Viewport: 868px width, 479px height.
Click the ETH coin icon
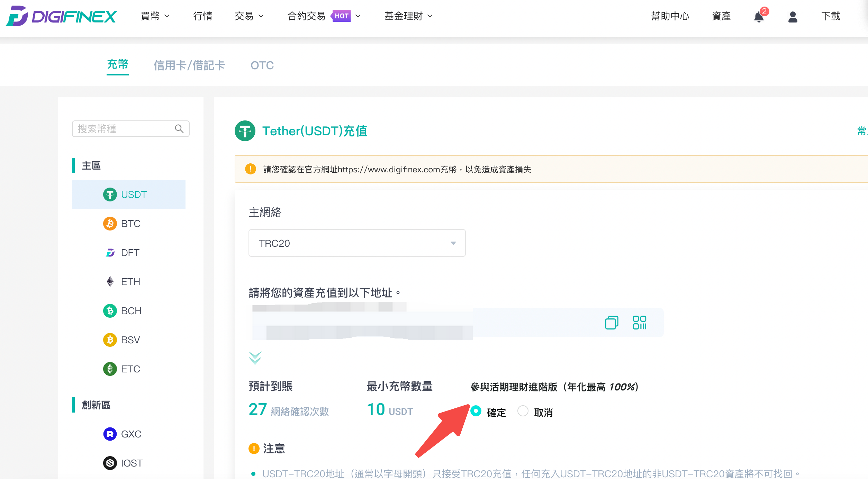click(110, 282)
